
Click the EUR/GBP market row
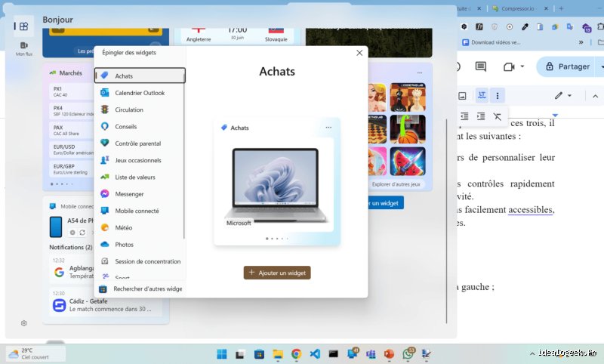point(72,168)
